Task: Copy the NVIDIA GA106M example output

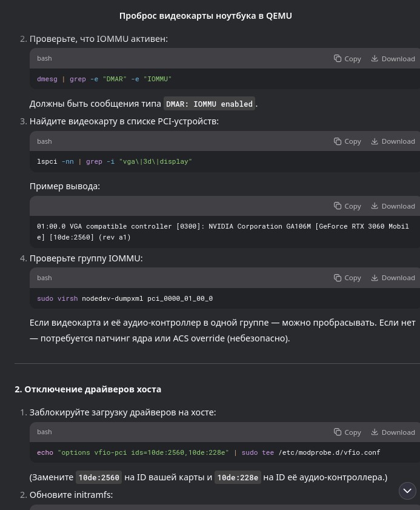Action: coord(347,206)
